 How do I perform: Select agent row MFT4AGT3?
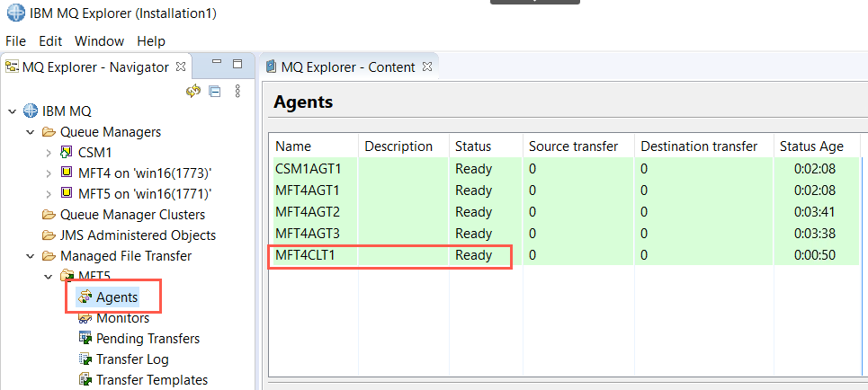click(x=565, y=234)
